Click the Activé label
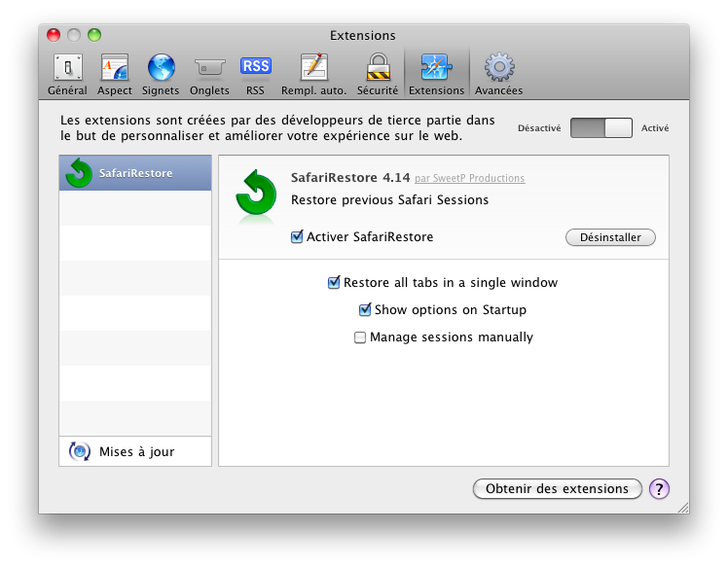Screen dimensions: 728x567 [655, 128]
